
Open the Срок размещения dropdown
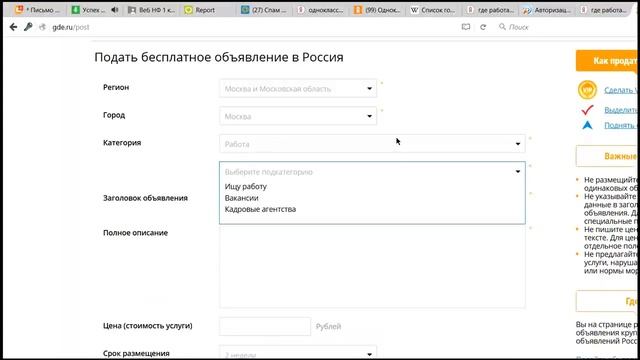coord(298,353)
